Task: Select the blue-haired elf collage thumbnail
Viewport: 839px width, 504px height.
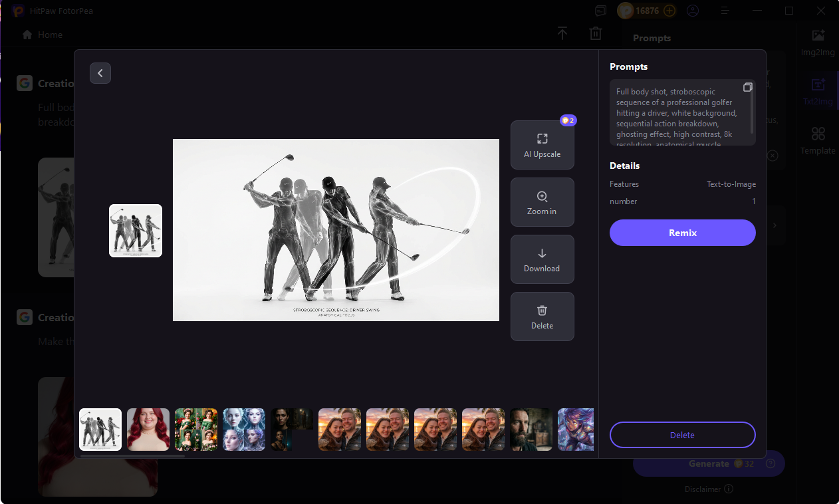Action: pyautogui.click(x=244, y=430)
